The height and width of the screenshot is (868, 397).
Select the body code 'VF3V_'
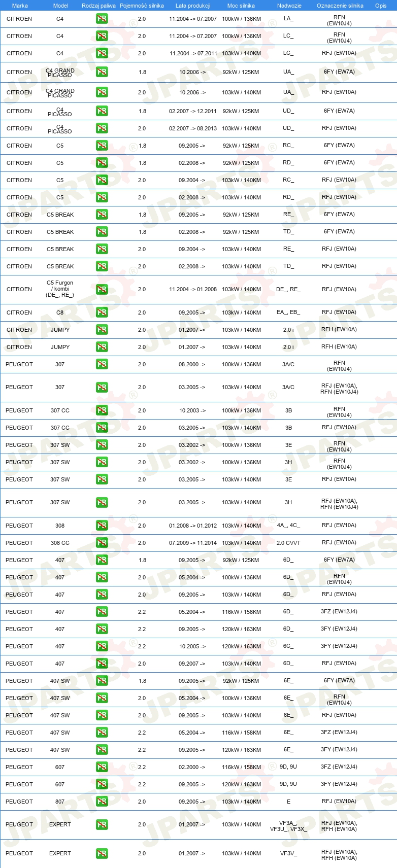coord(288,853)
